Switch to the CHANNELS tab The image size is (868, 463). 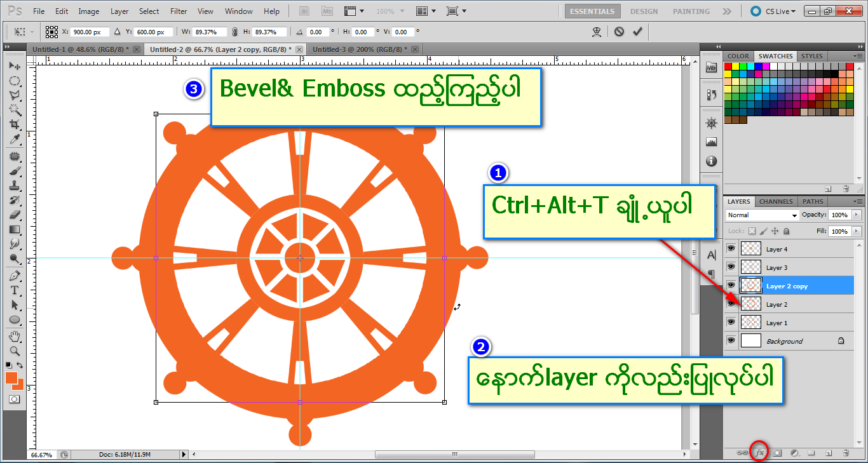pos(775,201)
